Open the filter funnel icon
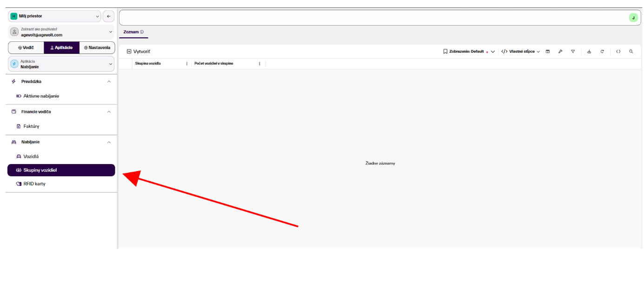This screenshot has height=305, width=644. tap(573, 52)
